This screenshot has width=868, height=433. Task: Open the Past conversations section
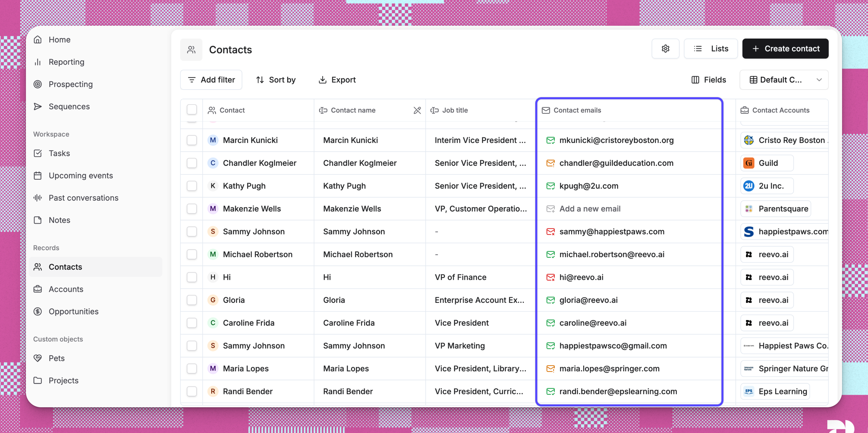point(83,198)
